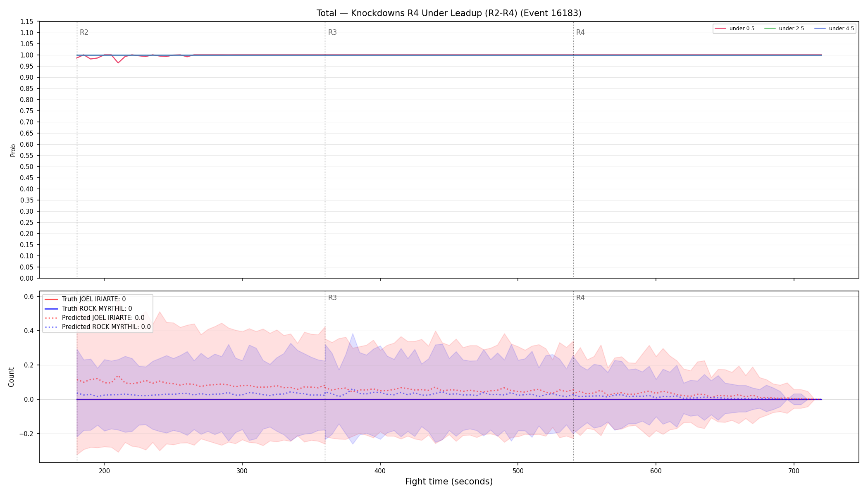Click the "R3" round label in the Count plot
This screenshot has height=496, width=868.
coord(332,298)
